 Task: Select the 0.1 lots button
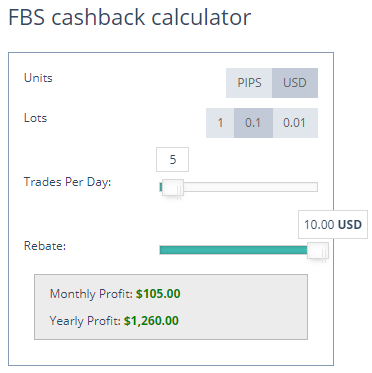(253, 123)
